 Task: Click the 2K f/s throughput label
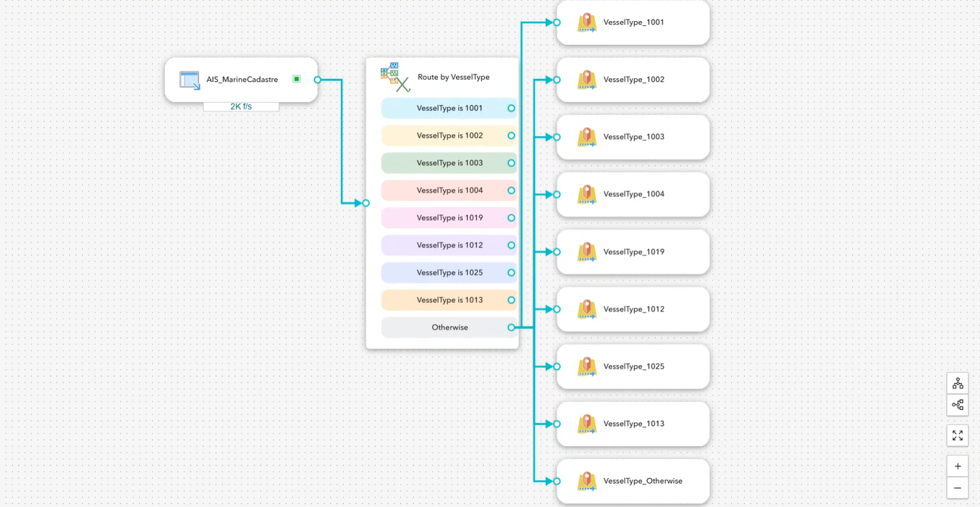(241, 106)
